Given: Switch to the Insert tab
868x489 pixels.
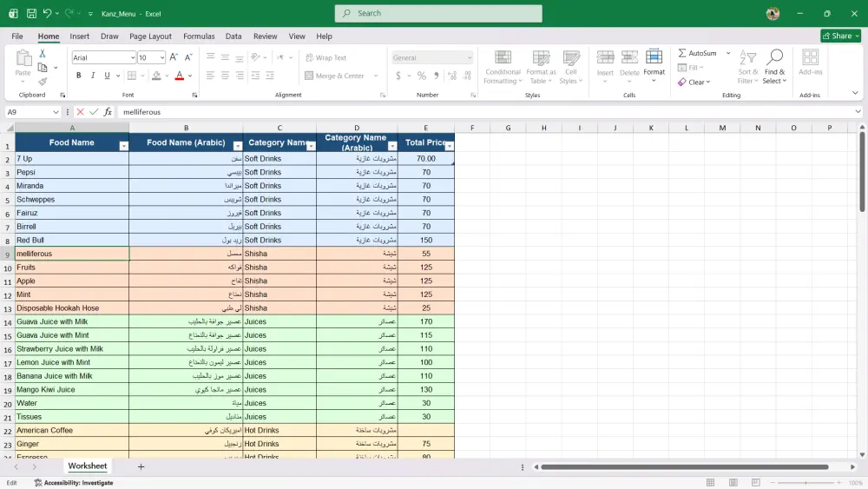Looking at the screenshot, I should tap(79, 36).
